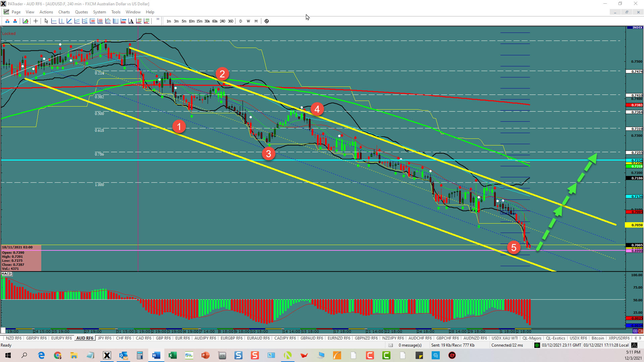Switch chart to 60m timeframe
Image resolution: width=644 pixels, height=362 pixels.
[214, 21]
